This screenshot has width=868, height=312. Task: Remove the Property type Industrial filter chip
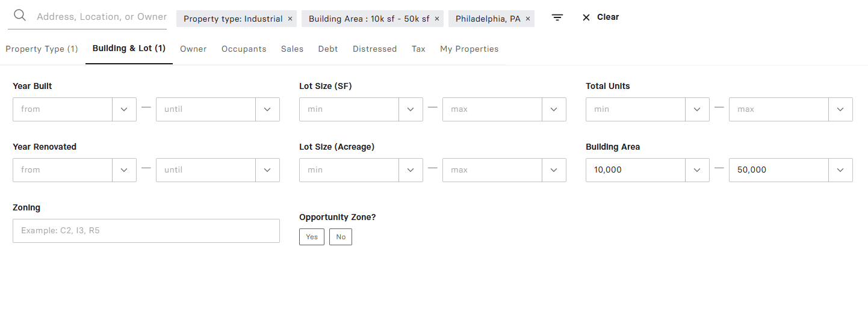pyautogui.click(x=290, y=19)
